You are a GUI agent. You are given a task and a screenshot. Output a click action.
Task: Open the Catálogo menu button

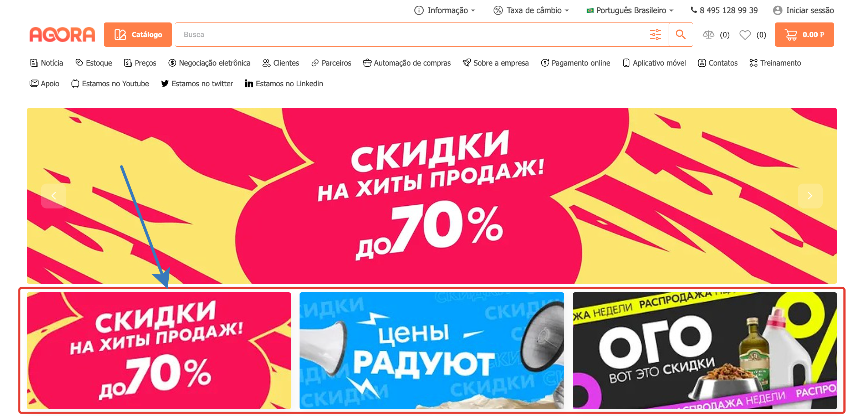pyautogui.click(x=138, y=35)
